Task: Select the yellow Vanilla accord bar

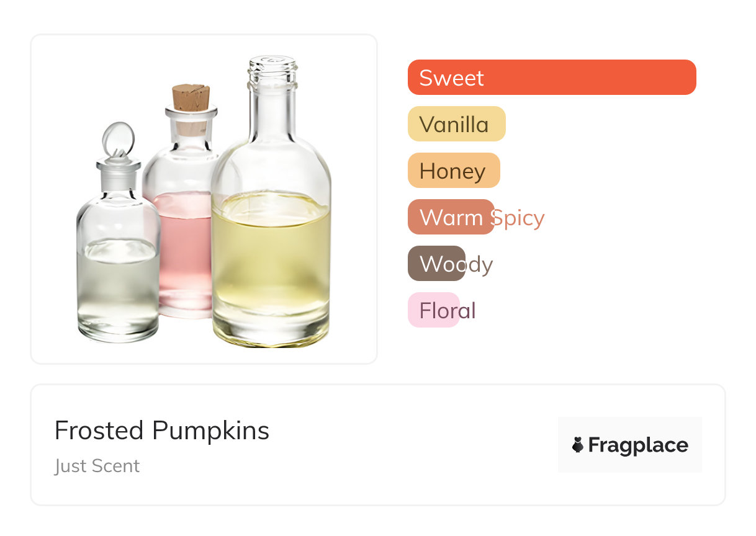Action: [x=456, y=124]
